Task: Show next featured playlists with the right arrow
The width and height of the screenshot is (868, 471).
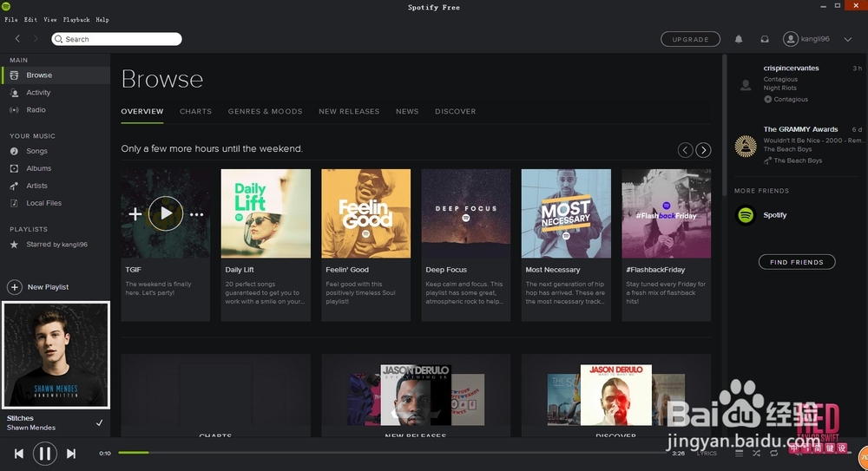Action: click(x=703, y=150)
